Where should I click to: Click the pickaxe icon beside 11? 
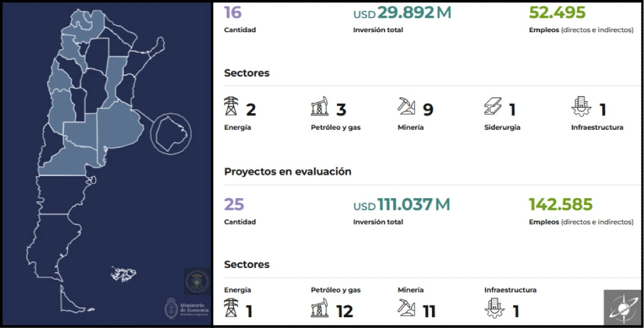pyautogui.click(x=406, y=308)
